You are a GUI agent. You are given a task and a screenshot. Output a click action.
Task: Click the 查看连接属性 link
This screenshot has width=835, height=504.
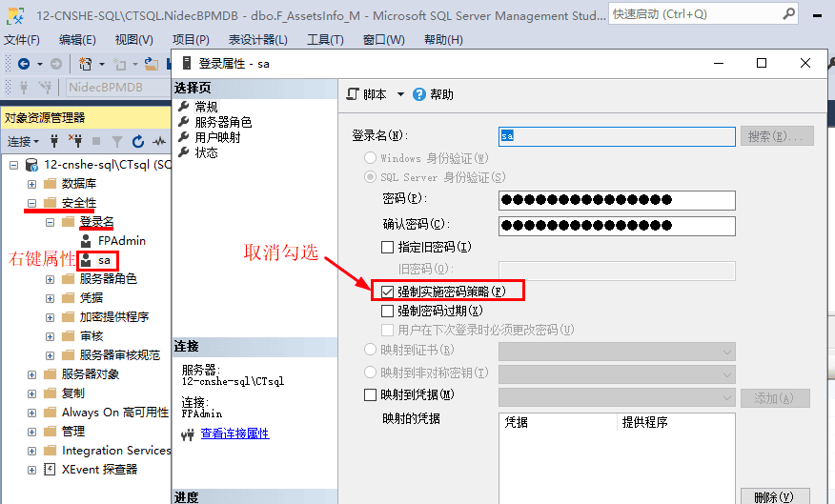tap(234, 433)
